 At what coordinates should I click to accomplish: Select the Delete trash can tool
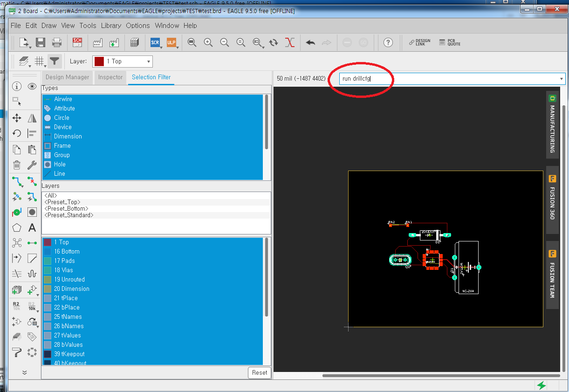[17, 165]
